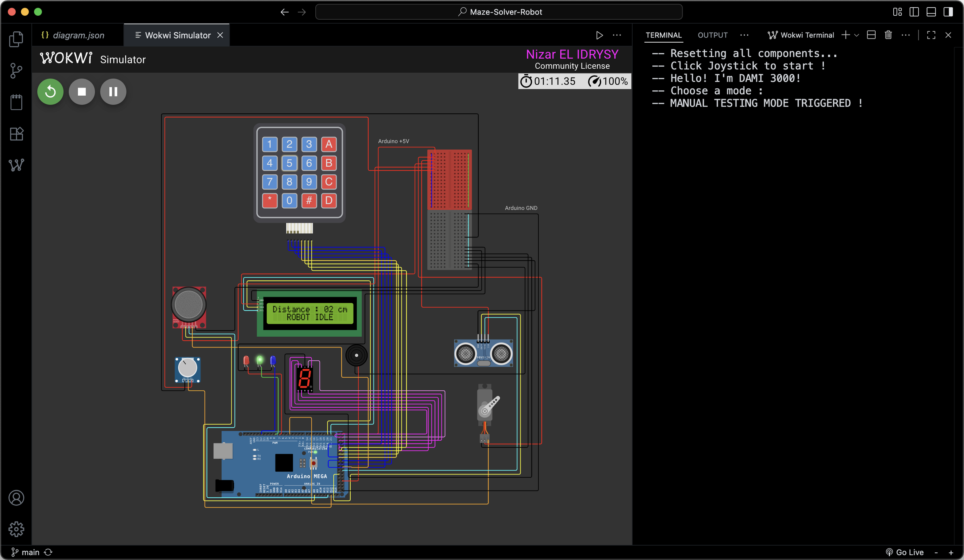Click the red breadboard half
Viewport: 964px width, 560px height.
(x=449, y=180)
